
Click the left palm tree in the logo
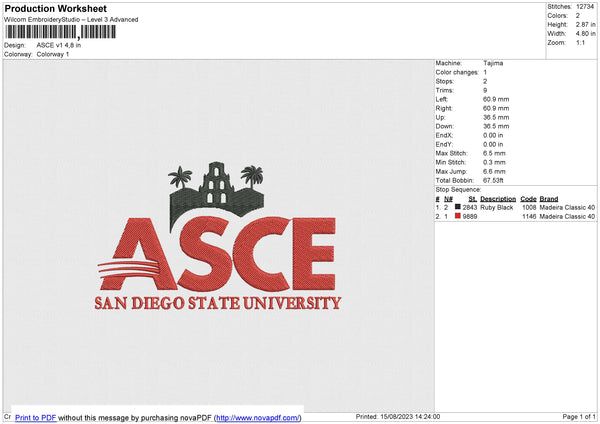point(181,179)
